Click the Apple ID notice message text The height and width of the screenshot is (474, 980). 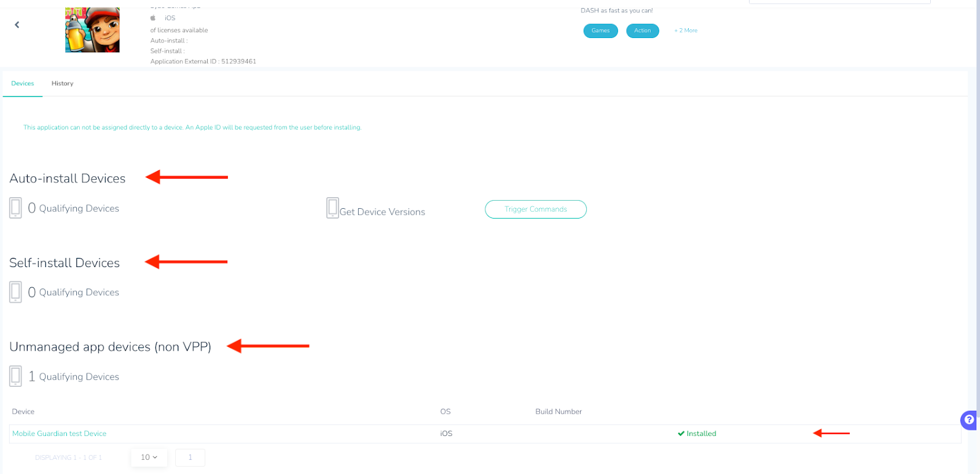click(192, 128)
